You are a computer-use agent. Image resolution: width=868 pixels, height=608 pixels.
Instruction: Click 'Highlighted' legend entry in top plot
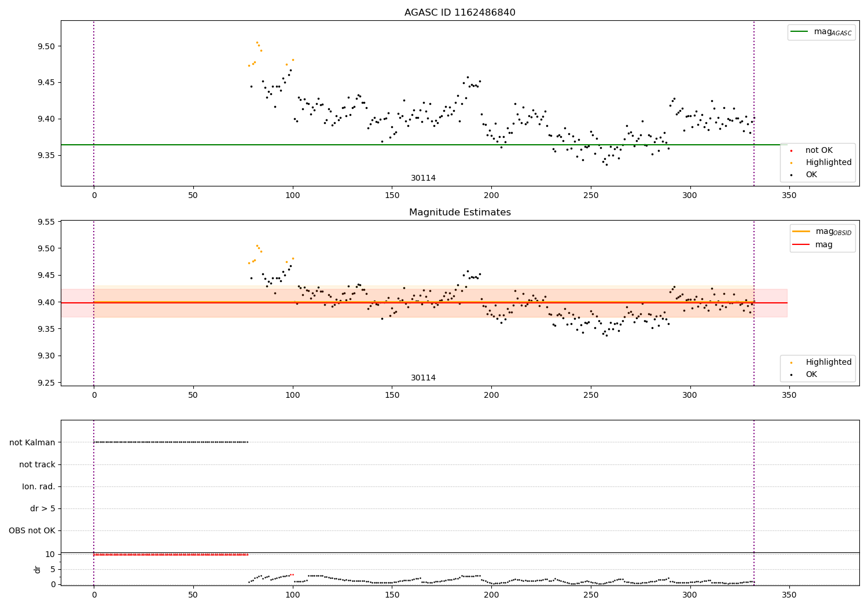pos(829,163)
